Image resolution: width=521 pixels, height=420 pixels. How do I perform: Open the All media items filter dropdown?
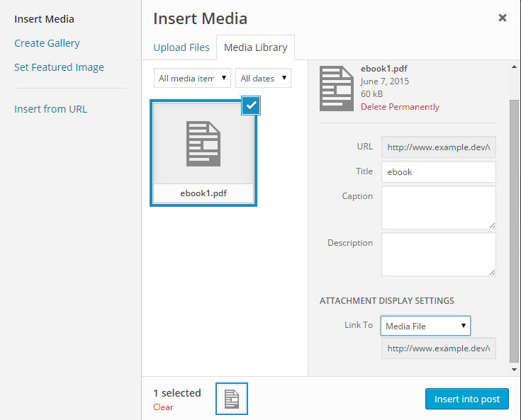click(x=192, y=79)
